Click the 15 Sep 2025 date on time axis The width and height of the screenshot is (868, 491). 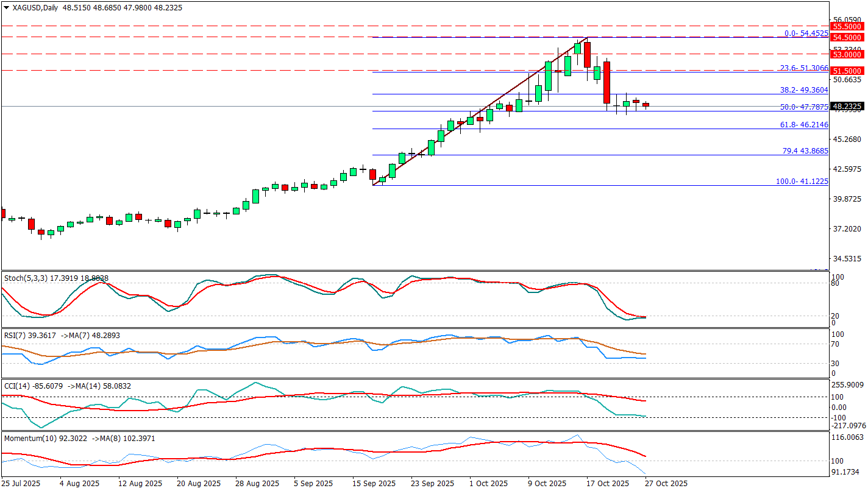374,484
